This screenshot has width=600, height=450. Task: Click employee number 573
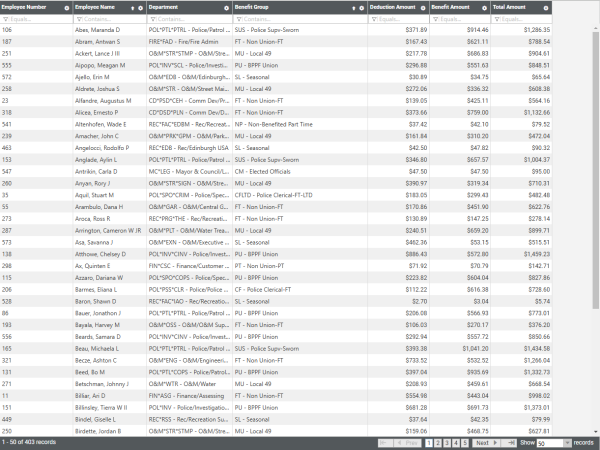[7, 243]
